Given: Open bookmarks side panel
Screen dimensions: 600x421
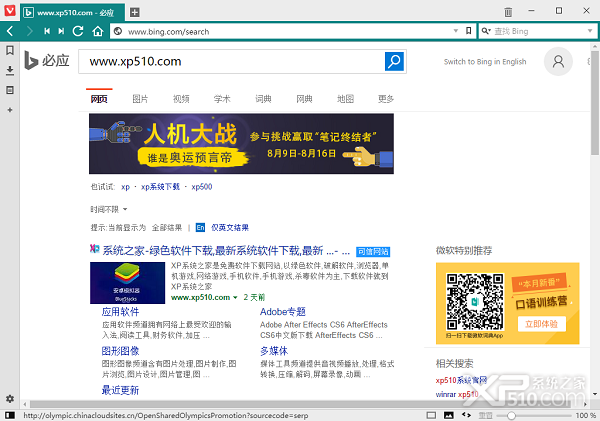Looking at the screenshot, I should click(x=10, y=50).
